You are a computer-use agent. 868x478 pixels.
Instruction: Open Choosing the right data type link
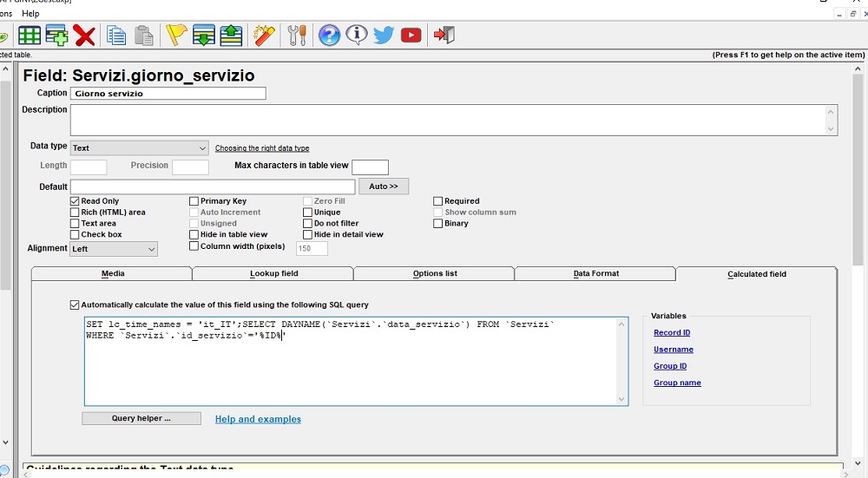(262, 148)
